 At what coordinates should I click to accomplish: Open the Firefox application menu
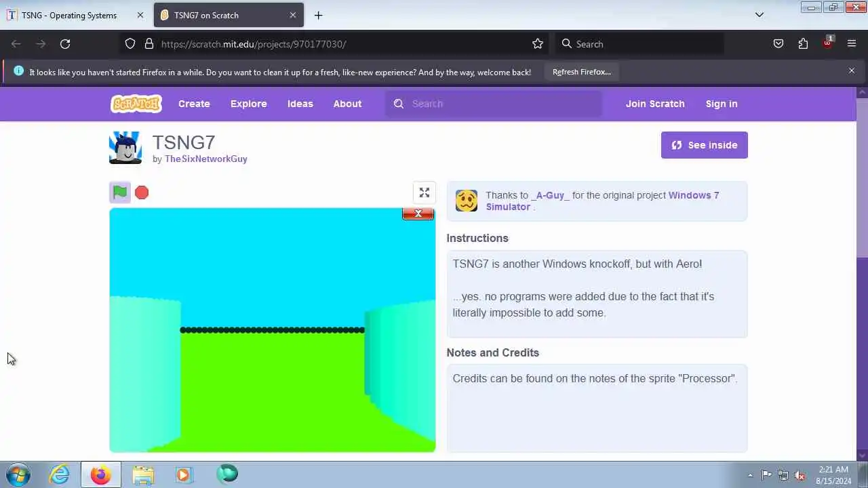click(x=852, y=44)
